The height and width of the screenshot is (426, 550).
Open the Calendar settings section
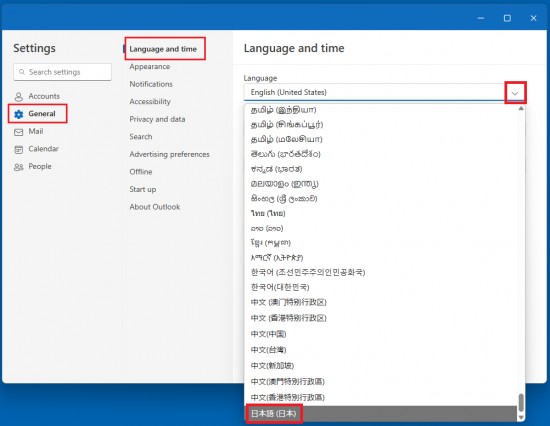[36, 149]
